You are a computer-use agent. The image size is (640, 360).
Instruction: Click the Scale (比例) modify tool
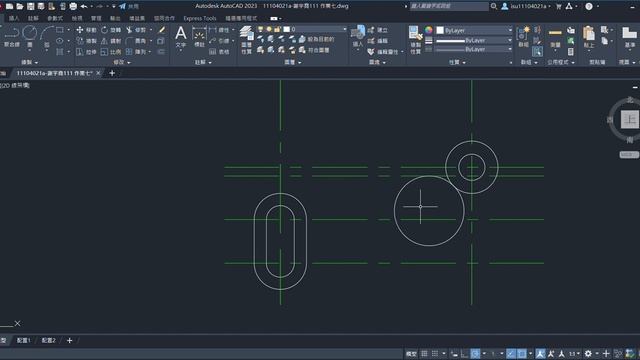[x=111, y=52]
